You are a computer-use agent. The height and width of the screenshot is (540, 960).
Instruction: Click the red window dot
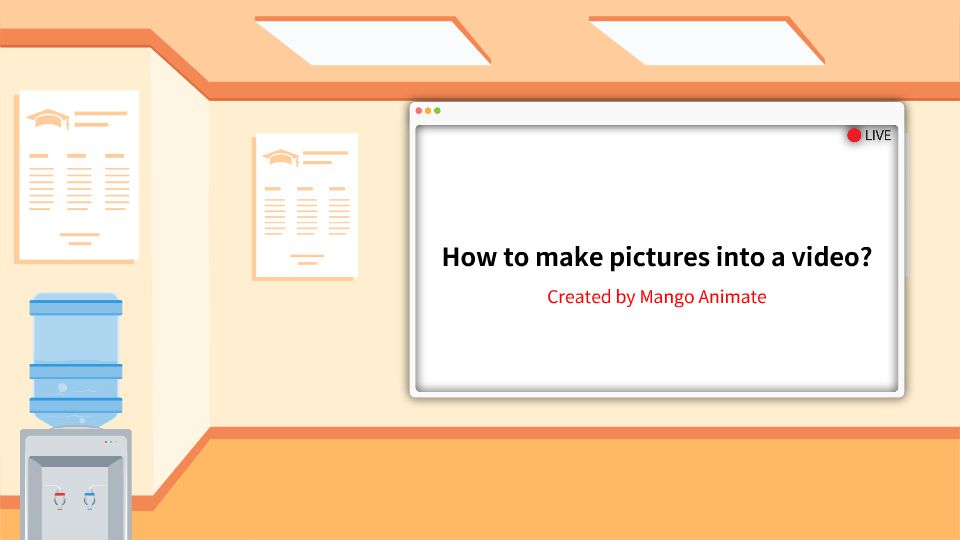click(419, 111)
